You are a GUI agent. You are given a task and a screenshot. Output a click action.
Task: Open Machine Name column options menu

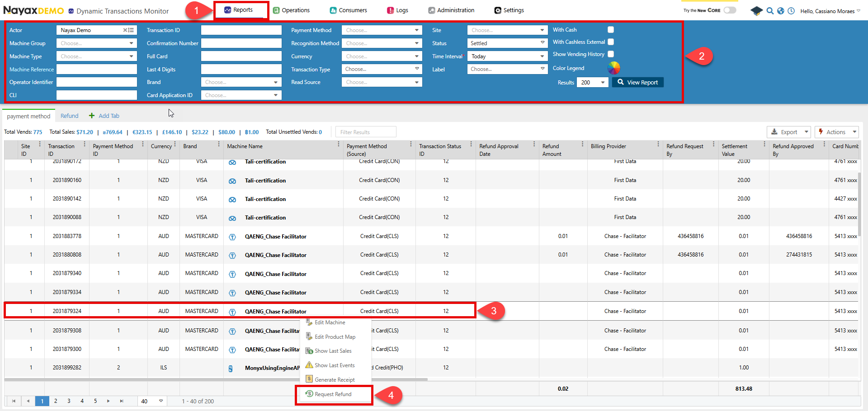339,145
